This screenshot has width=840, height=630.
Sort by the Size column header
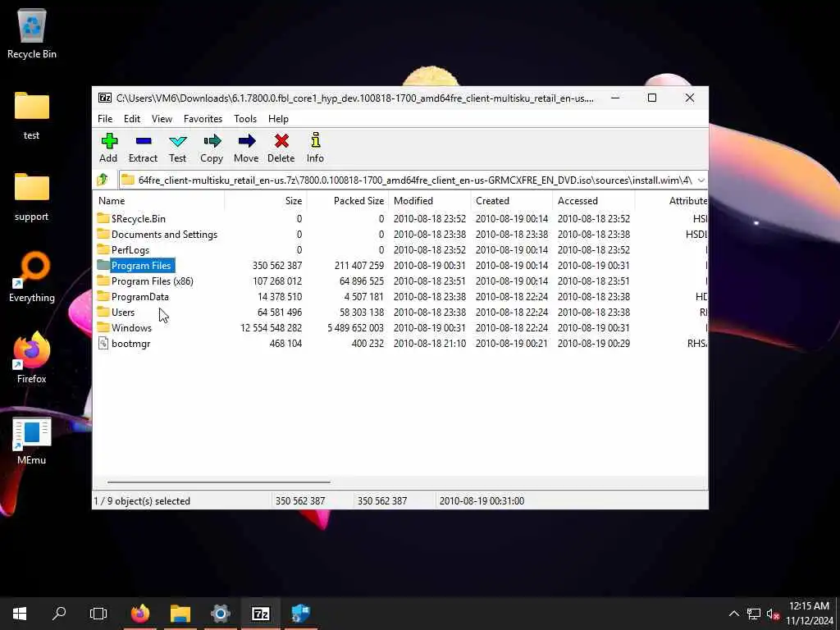[x=265, y=201]
